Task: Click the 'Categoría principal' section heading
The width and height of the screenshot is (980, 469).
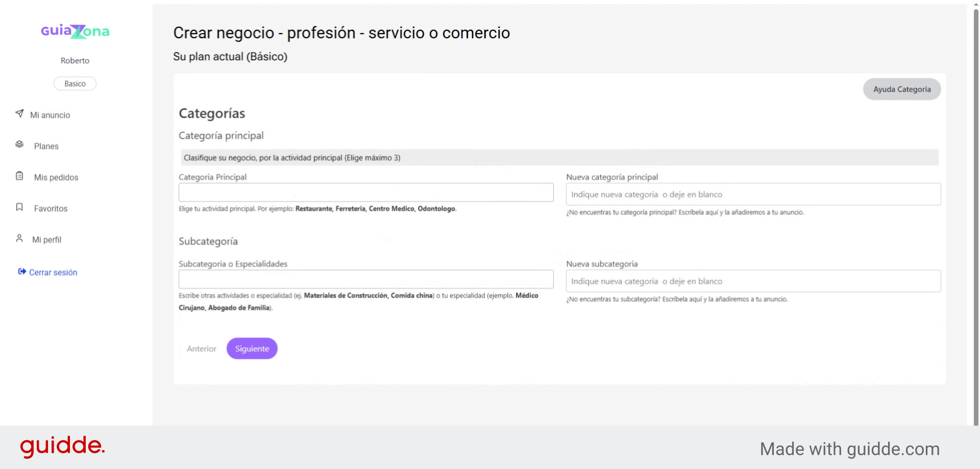Action: click(221, 135)
